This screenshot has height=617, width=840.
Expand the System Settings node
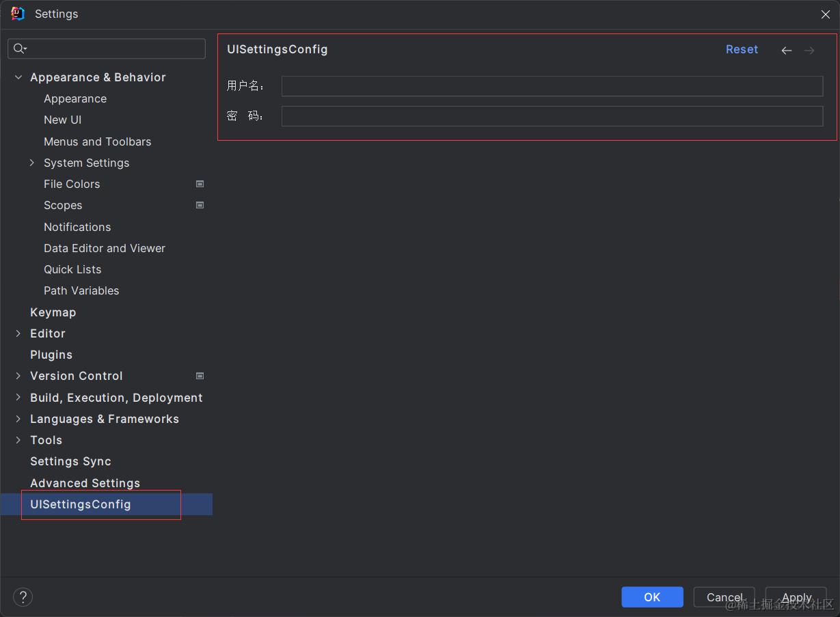(32, 163)
